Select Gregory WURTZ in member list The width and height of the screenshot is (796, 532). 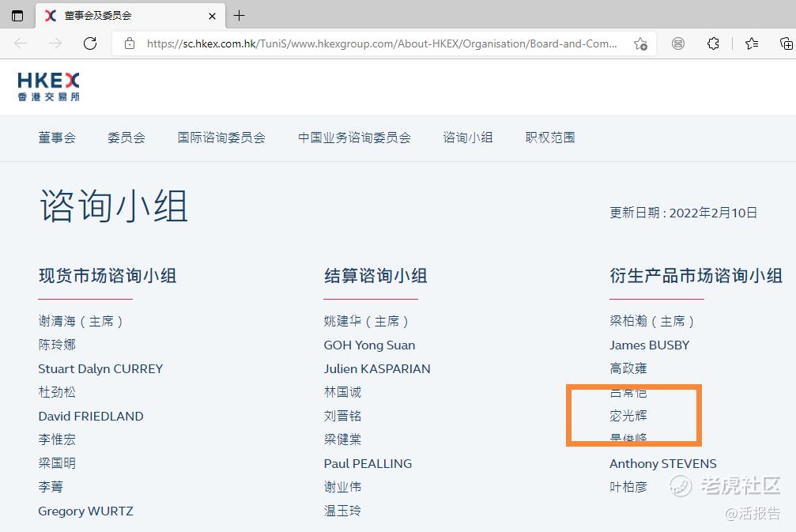pos(86,511)
